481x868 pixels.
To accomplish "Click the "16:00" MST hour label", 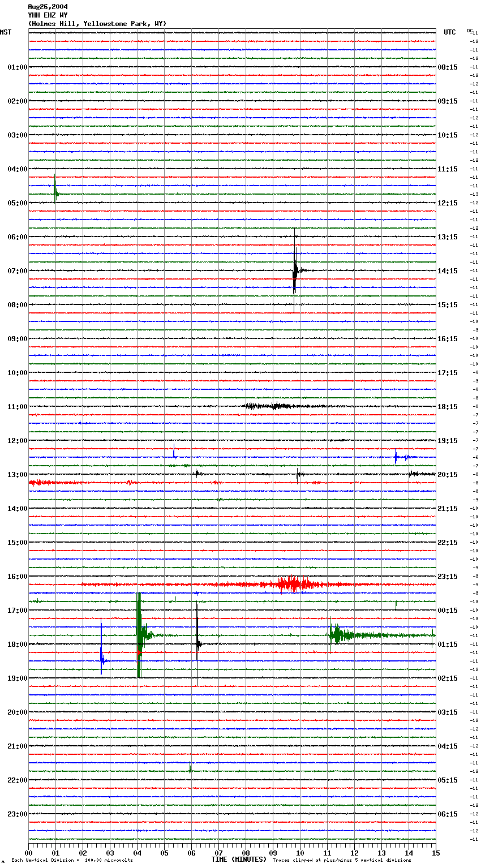I will (x=18, y=577).
